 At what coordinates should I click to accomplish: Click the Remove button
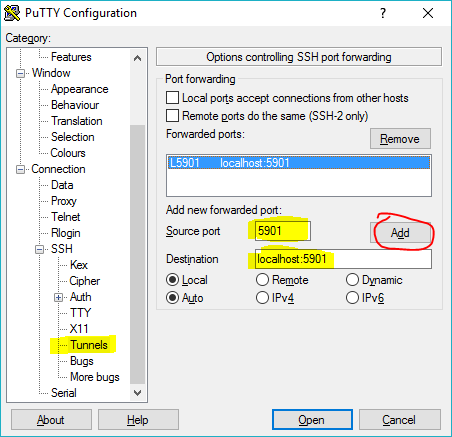400,139
